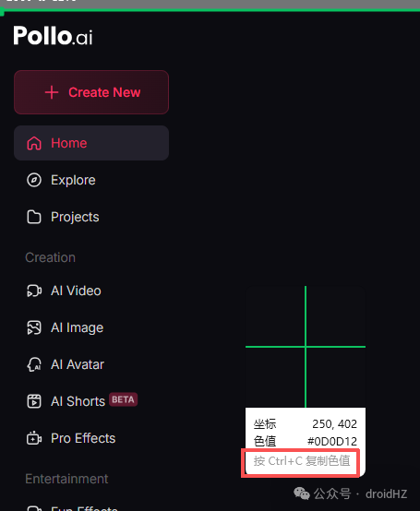Click the Explore compass icon
The image size is (420, 511).
point(34,180)
